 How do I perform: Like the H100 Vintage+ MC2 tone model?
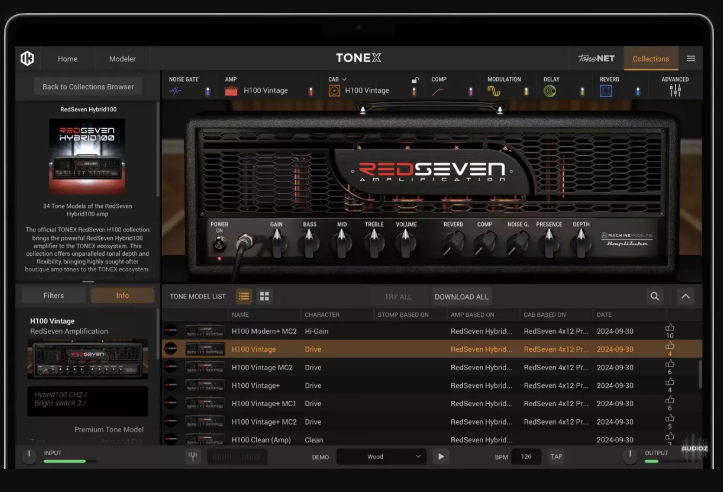(670, 418)
